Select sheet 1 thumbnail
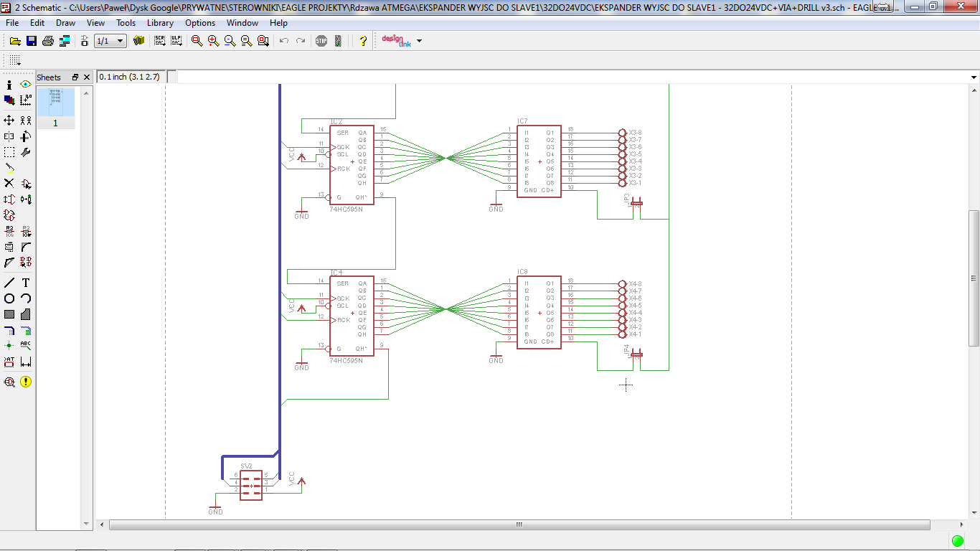Screen dimensions: 980x551 point(56,103)
